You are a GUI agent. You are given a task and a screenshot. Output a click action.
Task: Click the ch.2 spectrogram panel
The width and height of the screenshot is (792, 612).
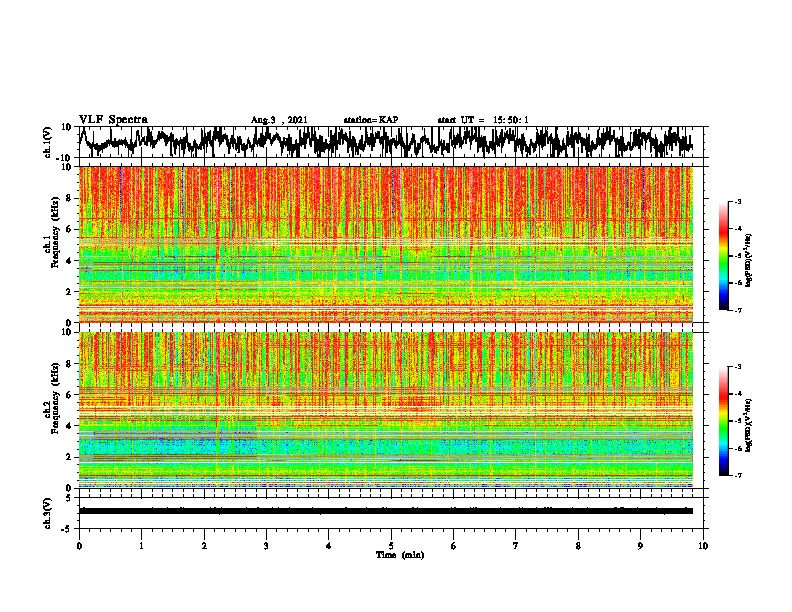pyautogui.click(x=386, y=410)
